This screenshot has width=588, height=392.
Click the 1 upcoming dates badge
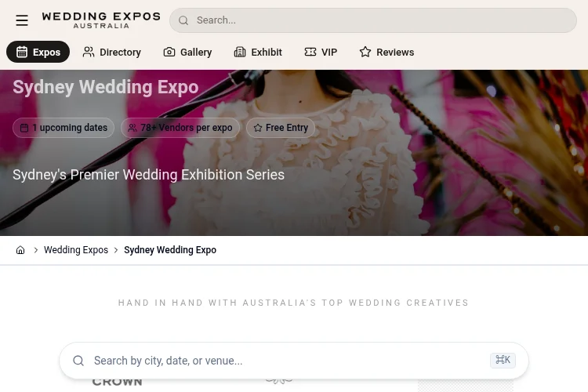pos(64,128)
